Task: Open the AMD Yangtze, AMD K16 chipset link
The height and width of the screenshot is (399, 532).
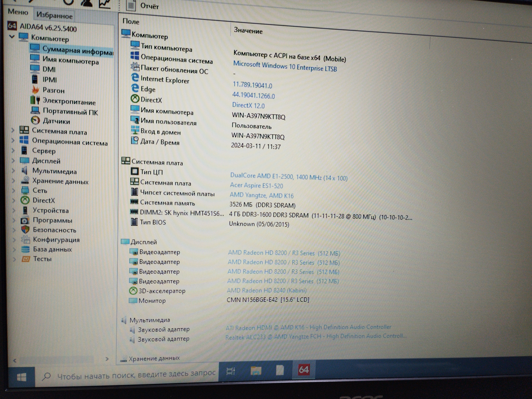Action: 262,195
